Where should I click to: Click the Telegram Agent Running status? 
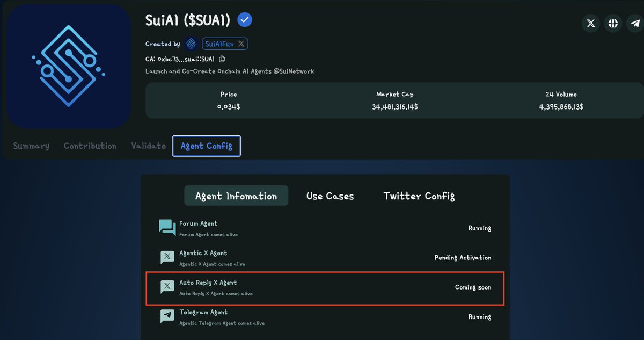pyautogui.click(x=480, y=317)
